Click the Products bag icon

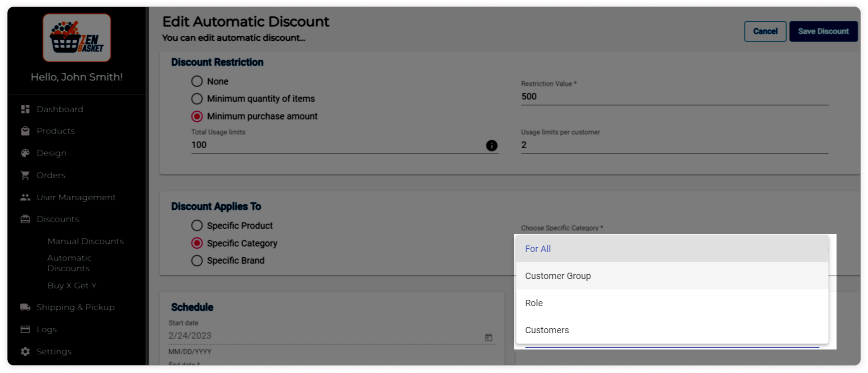pos(25,131)
